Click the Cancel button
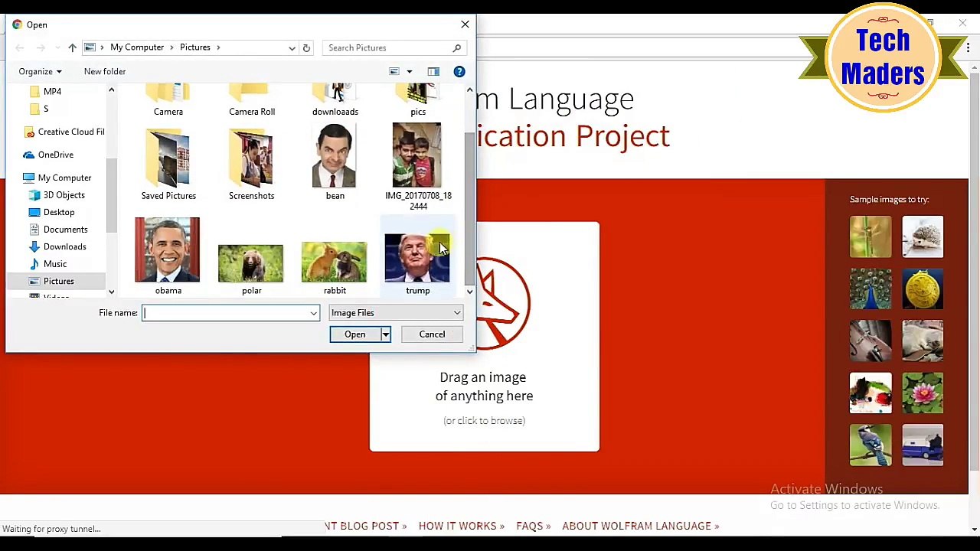The width and height of the screenshot is (980, 551). pos(432,334)
